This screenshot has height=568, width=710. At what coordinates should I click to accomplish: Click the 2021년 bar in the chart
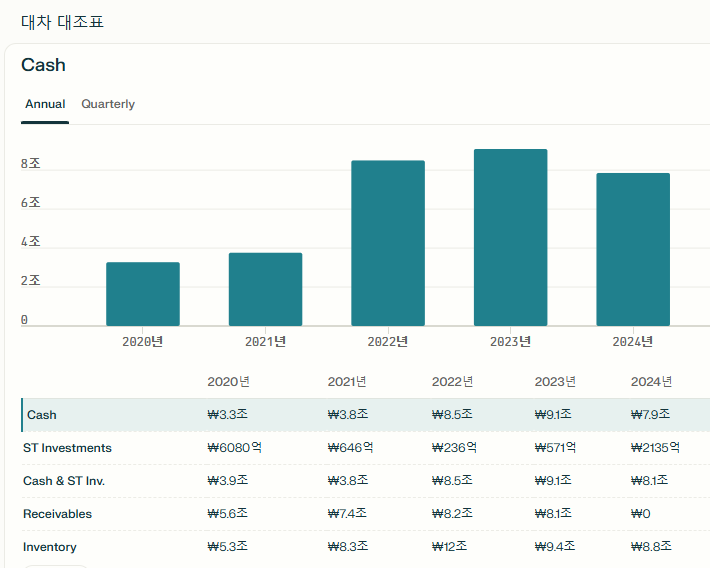click(x=265, y=289)
